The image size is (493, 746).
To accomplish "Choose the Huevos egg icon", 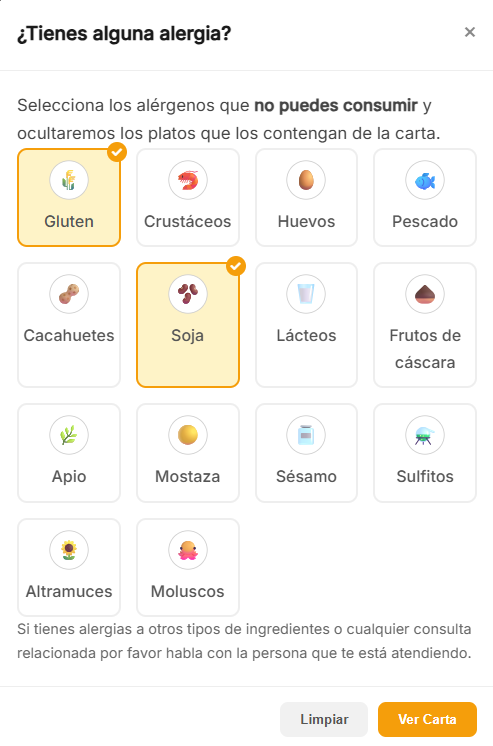I will [306, 180].
